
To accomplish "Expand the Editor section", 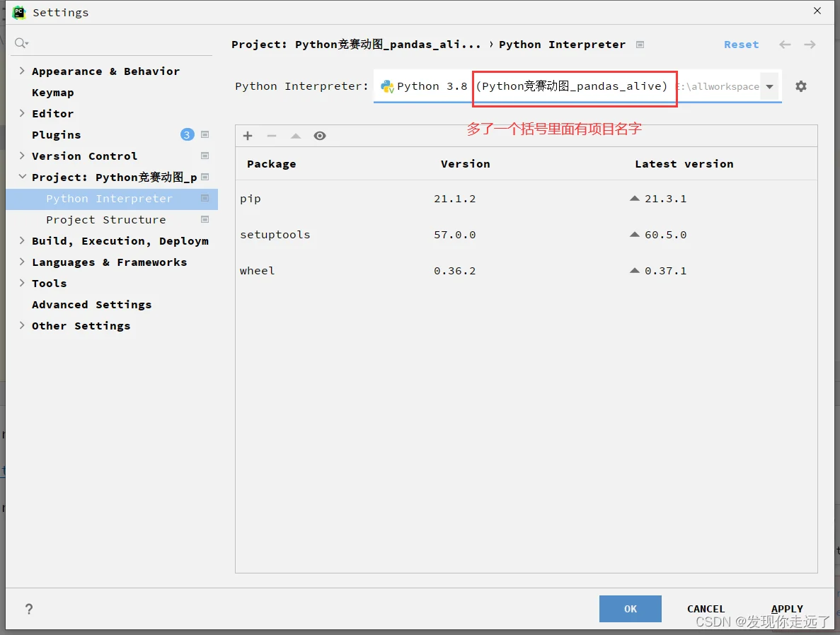I will point(22,113).
